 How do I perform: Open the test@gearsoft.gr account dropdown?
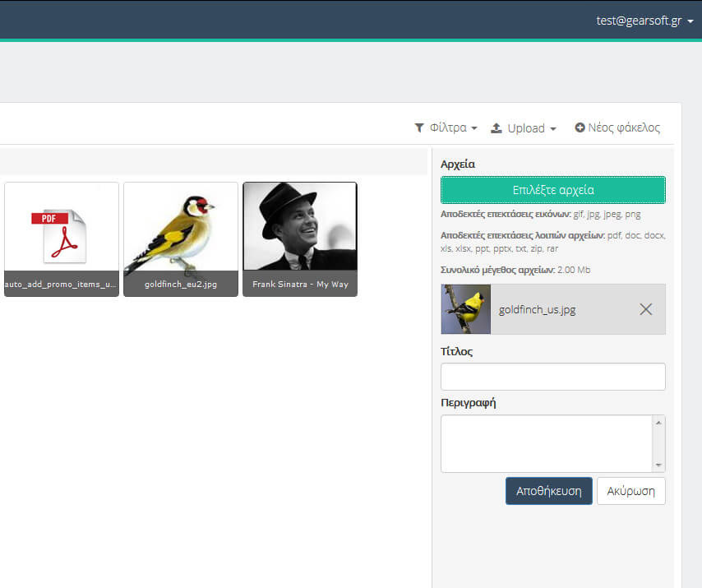point(644,21)
